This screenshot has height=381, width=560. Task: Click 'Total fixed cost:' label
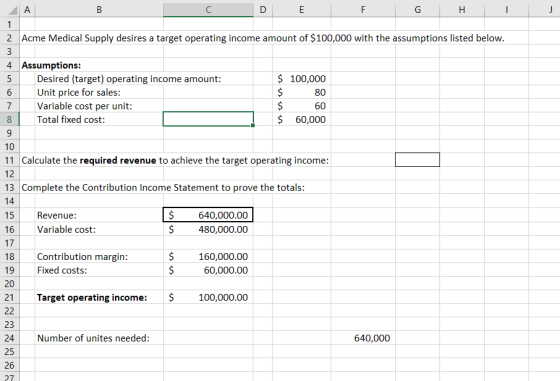(71, 120)
